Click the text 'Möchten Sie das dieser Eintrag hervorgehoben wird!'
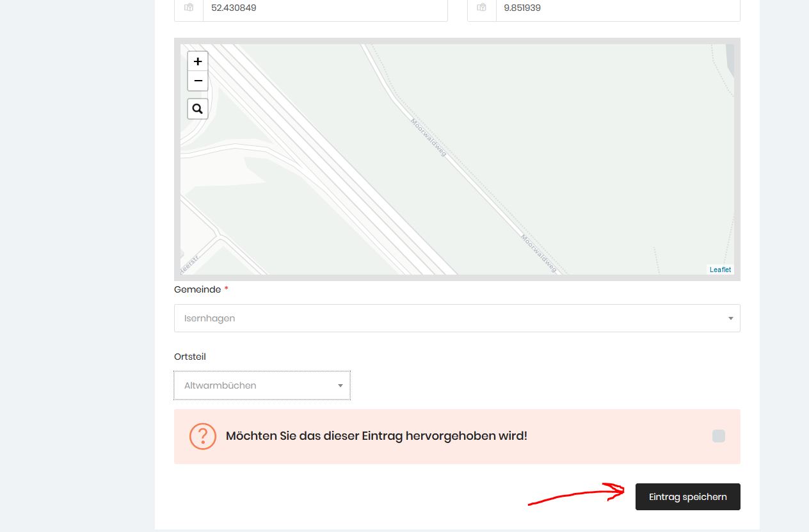Screen dimensions: 809x532 (x=376, y=436)
